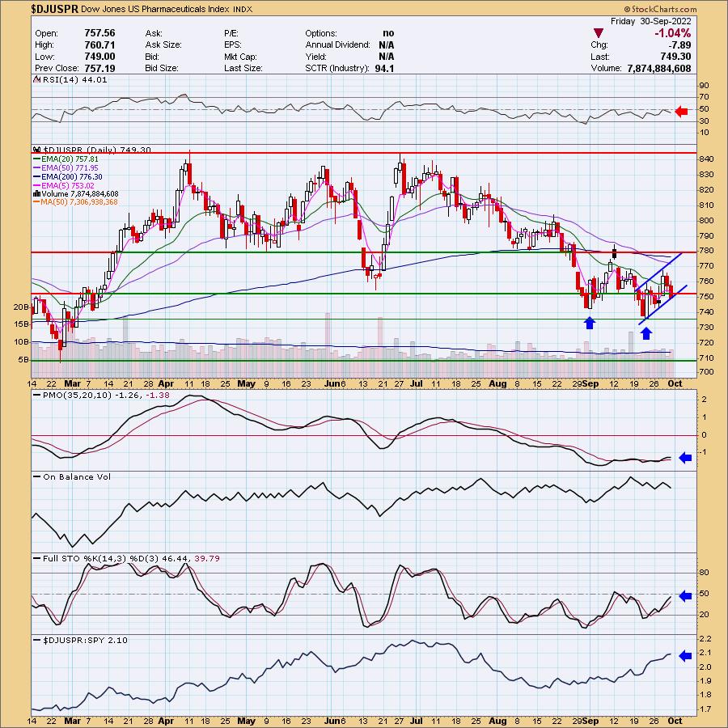Click the Annual Dividend N/A value
This screenshot has width=728, height=728.
387,45
